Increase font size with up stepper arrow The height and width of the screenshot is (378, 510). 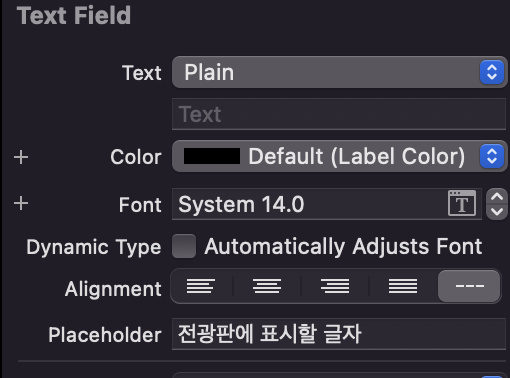[x=497, y=197]
